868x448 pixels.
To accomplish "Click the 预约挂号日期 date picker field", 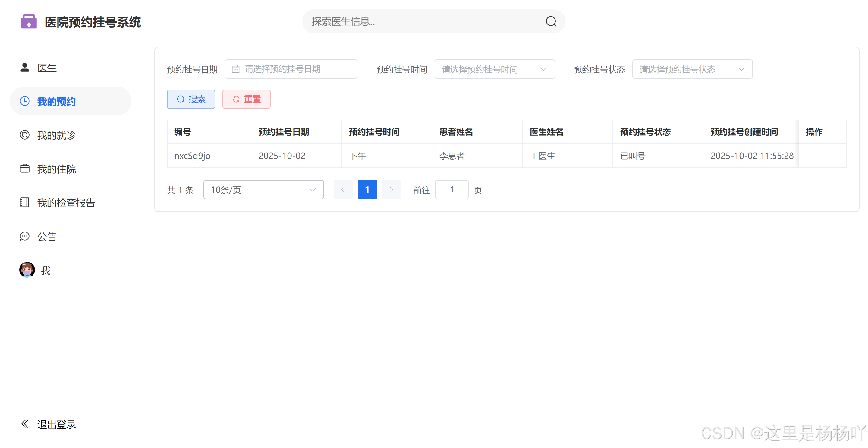I will (x=291, y=69).
